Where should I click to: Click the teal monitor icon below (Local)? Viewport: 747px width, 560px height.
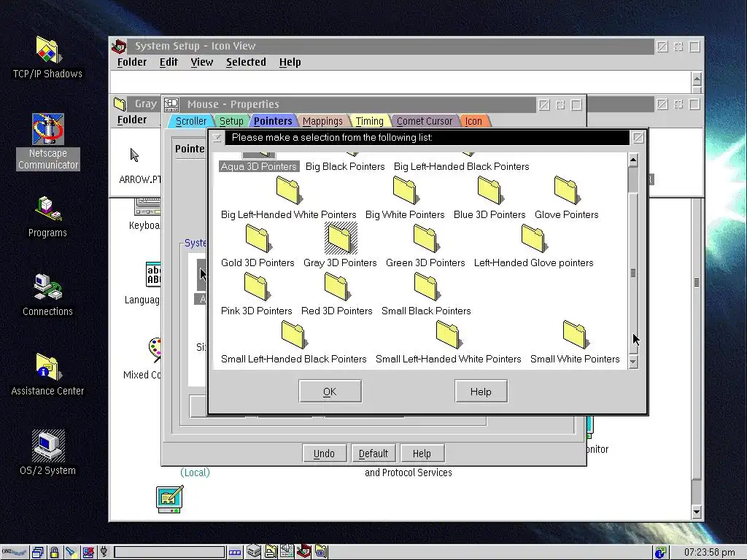click(169, 499)
